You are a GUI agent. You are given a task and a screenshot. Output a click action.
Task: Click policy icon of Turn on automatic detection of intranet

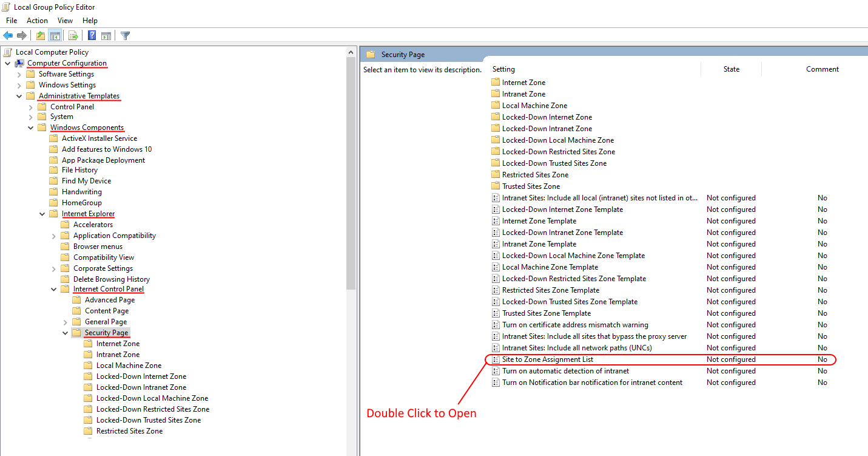(x=495, y=371)
